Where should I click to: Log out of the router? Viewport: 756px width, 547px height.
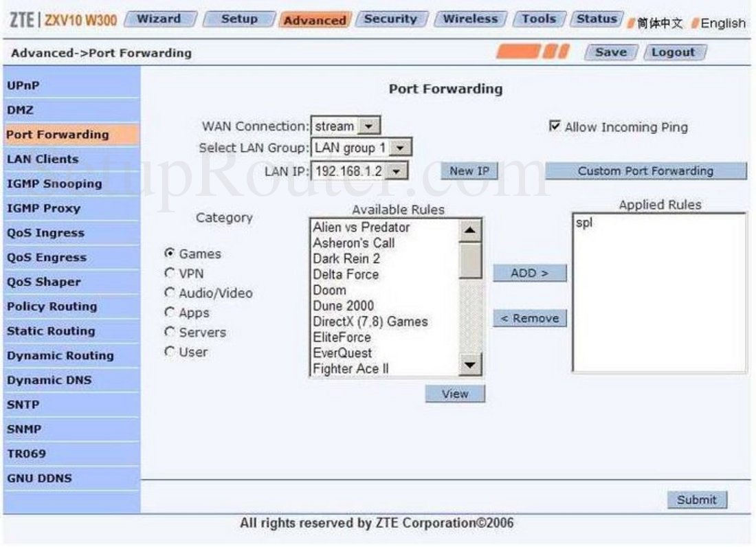674,52
